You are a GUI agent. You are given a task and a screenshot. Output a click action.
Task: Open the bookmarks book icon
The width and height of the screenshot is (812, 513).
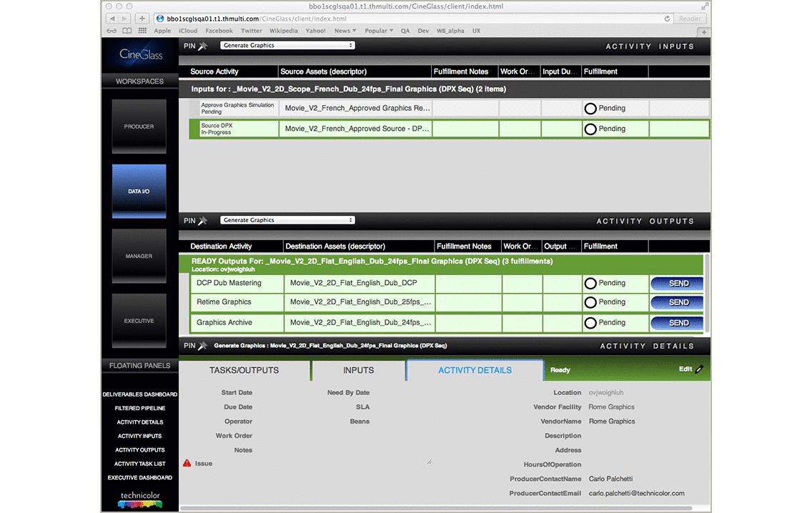127,31
